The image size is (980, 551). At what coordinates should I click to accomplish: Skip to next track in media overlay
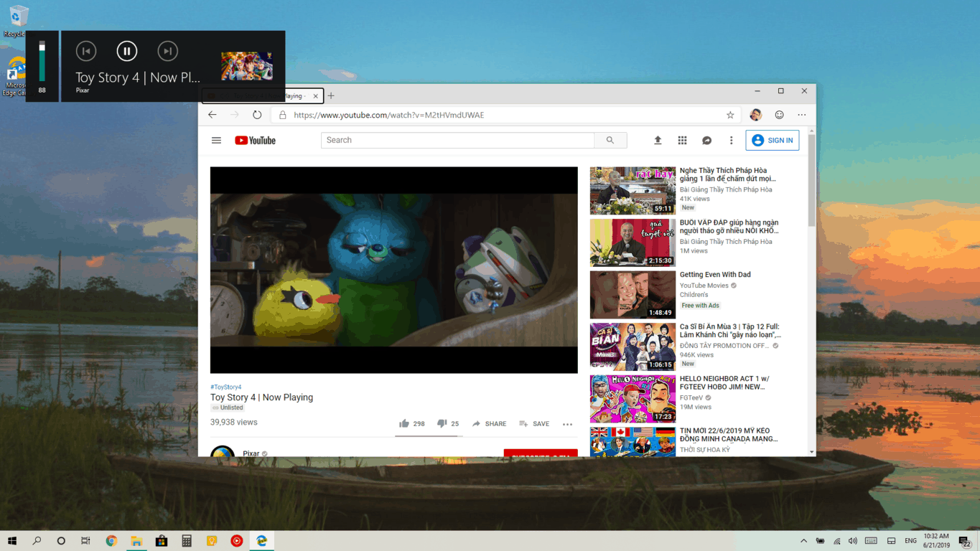coord(167,51)
